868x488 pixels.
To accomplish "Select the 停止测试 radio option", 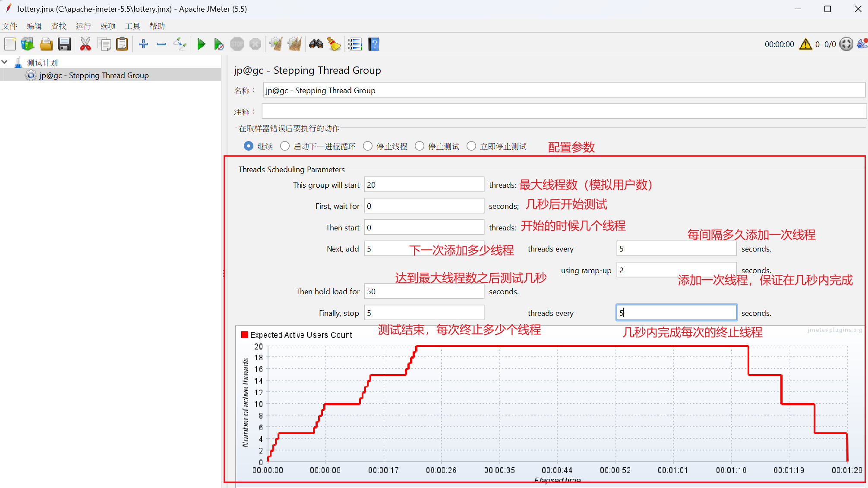I will [x=420, y=146].
